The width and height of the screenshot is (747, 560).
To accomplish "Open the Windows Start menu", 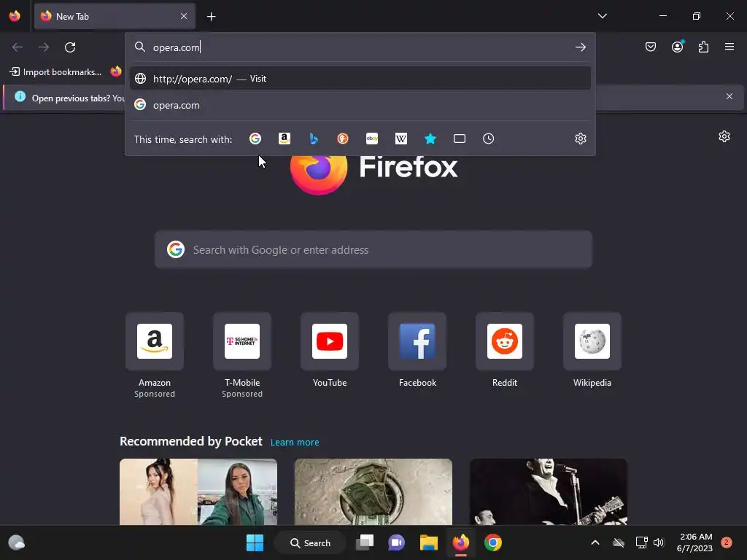I will (x=255, y=542).
